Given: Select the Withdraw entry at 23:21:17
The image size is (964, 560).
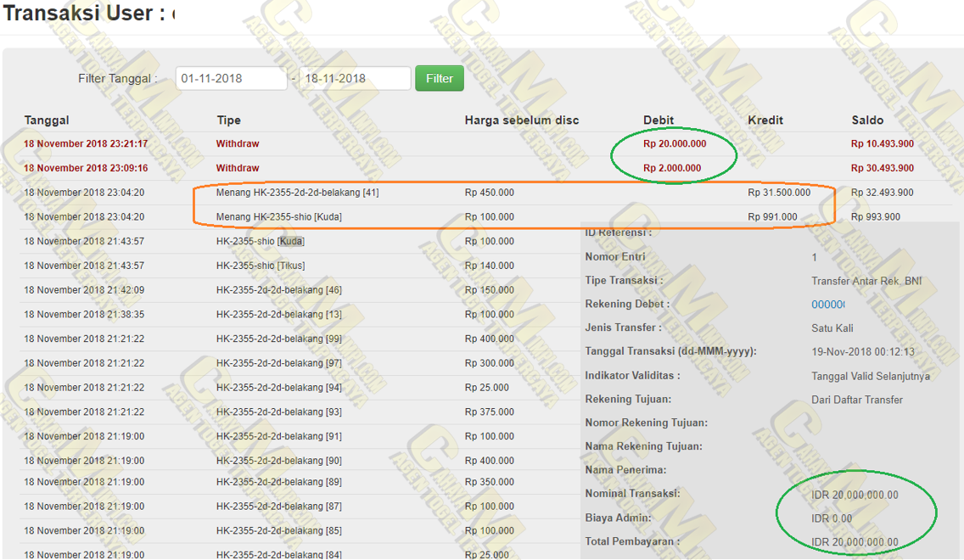Looking at the screenshot, I should tap(238, 144).
